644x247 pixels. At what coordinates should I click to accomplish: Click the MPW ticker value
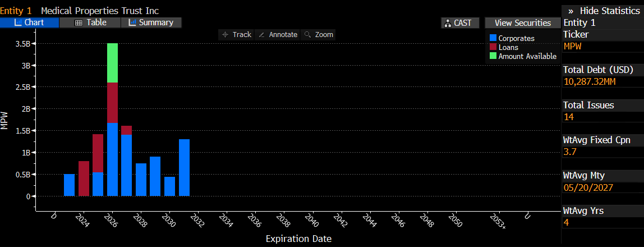click(x=573, y=46)
